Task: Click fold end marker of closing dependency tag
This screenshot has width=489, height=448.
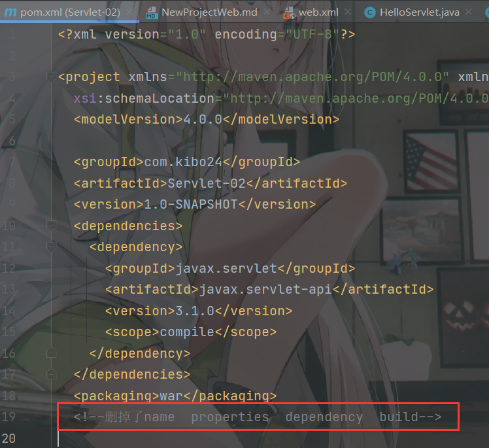Action: [x=52, y=353]
